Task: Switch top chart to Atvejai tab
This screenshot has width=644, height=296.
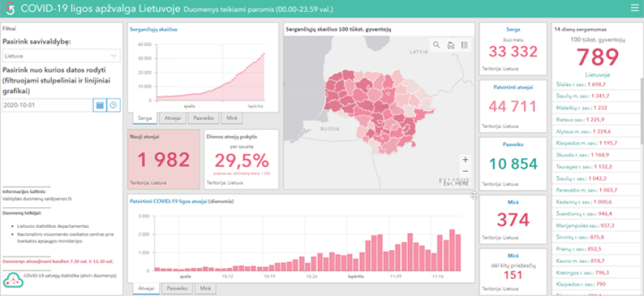Action: tap(171, 118)
